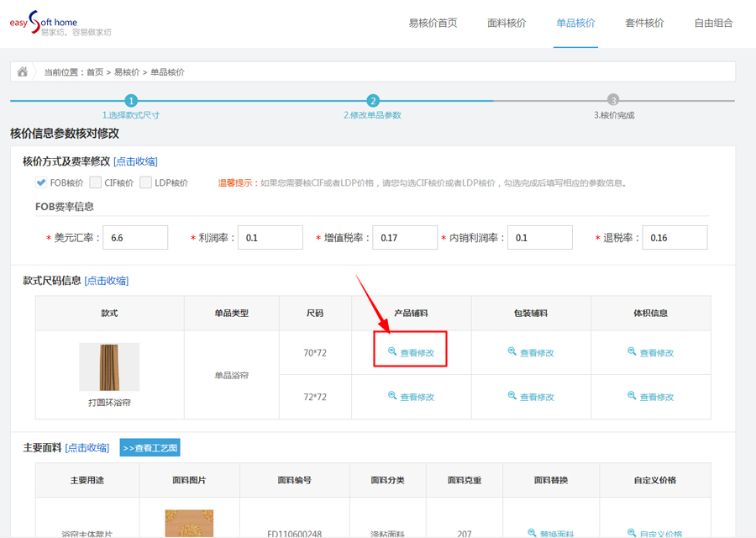Click 打圆环浴帘 product thumbnail
Screen dimensions: 756x538
pyautogui.click(x=109, y=367)
